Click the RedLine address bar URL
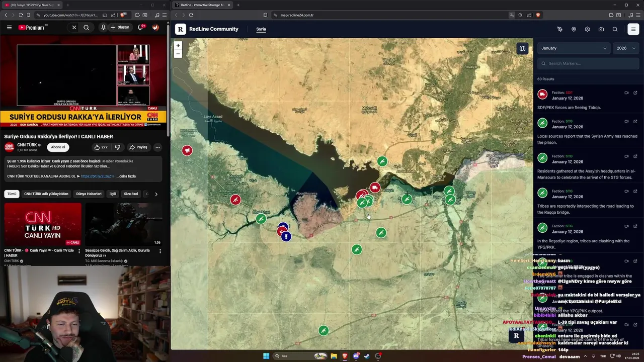644x362 pixels. pyautogui.click(x=297, y=15)
